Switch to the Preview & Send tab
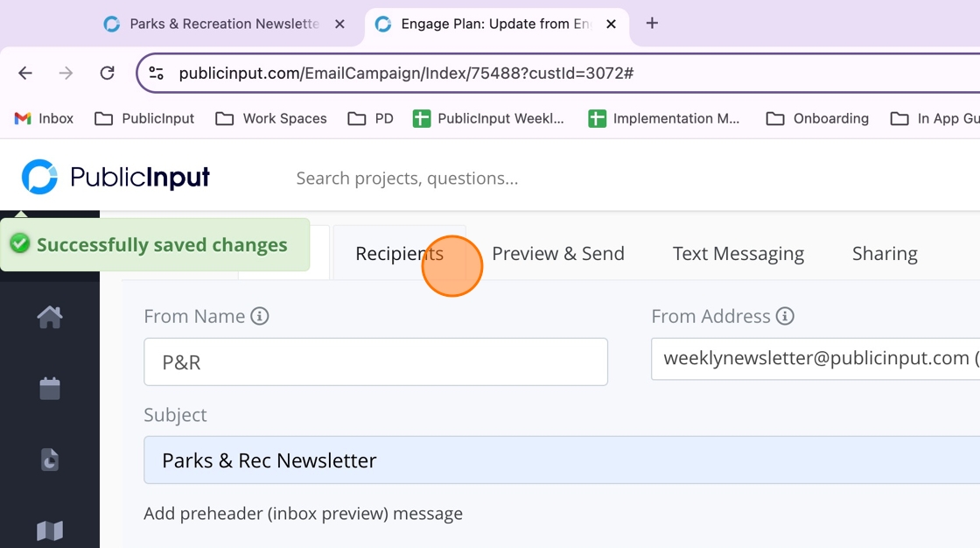 [558, 254]
